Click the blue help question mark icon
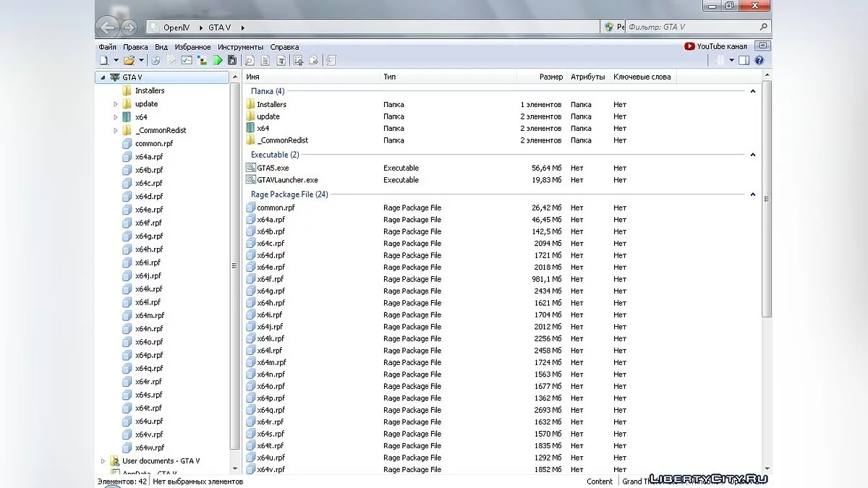Screen dimensions: 868x488 (759, 61)
